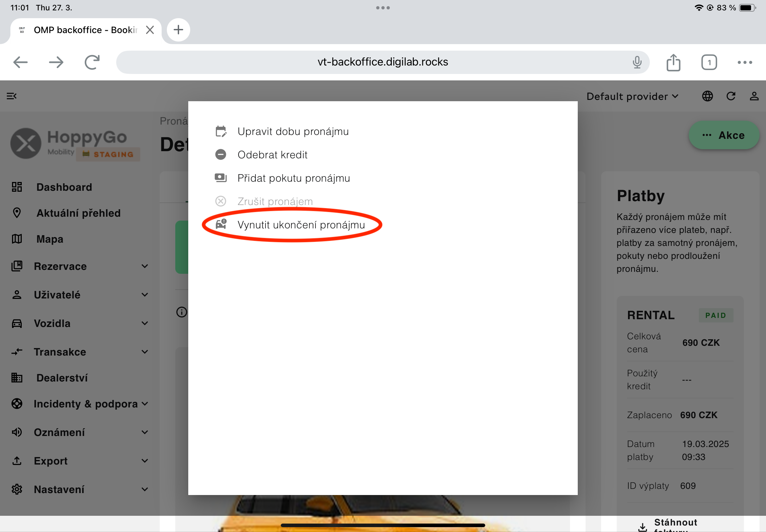Click the green Akce button
The width and height of the screenshot is (766, 532).
click(x=724, y=135)
